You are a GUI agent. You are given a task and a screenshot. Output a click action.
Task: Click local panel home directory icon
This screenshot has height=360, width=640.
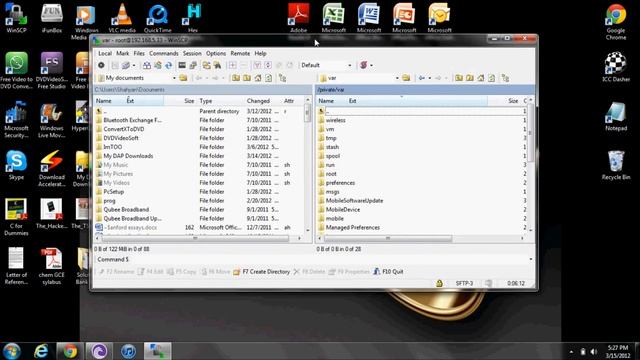[258, 78]
